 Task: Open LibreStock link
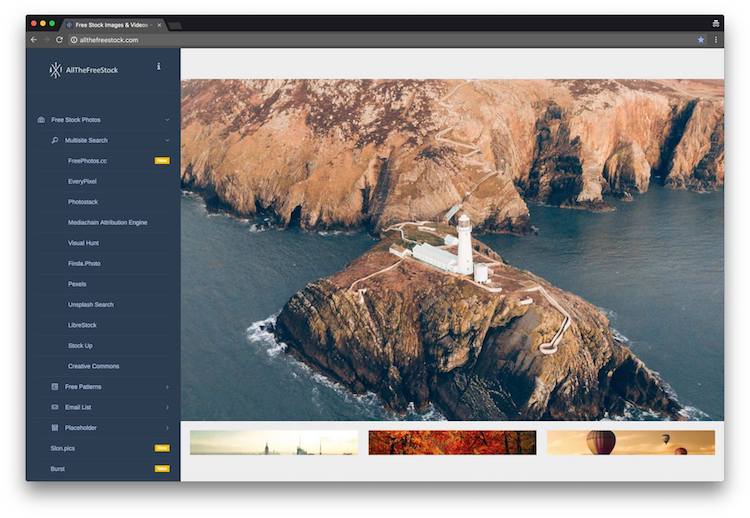pyautogui.click(x=82, y=325)
